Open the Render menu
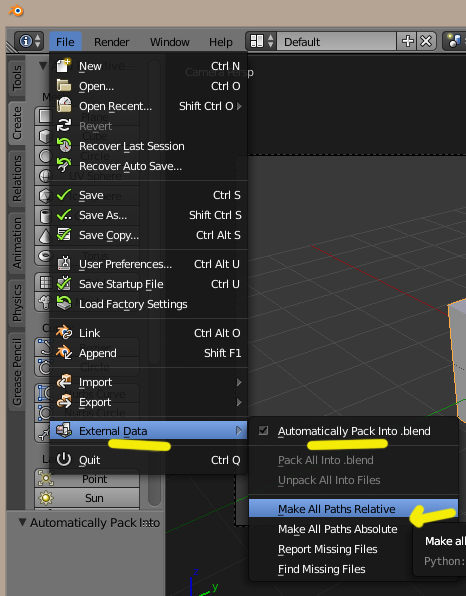The image size is (466, 596). tap(111, 41)
